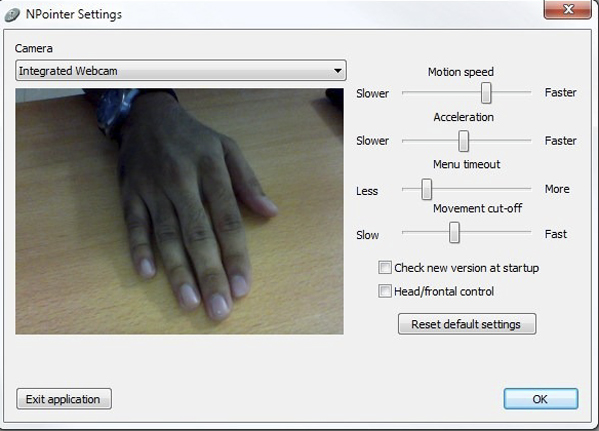Click the Check new version at startup label

[466, 268]
